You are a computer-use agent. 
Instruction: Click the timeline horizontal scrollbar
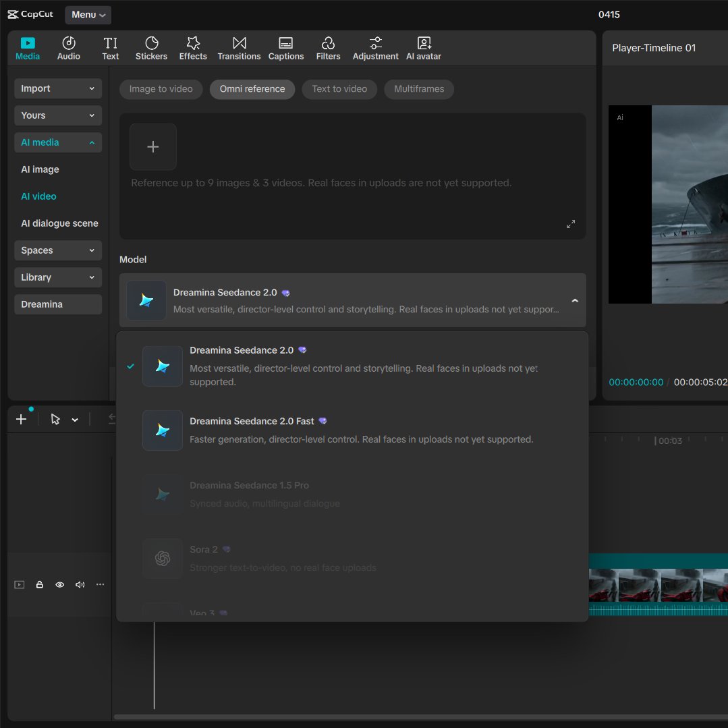tap(420, 717)
